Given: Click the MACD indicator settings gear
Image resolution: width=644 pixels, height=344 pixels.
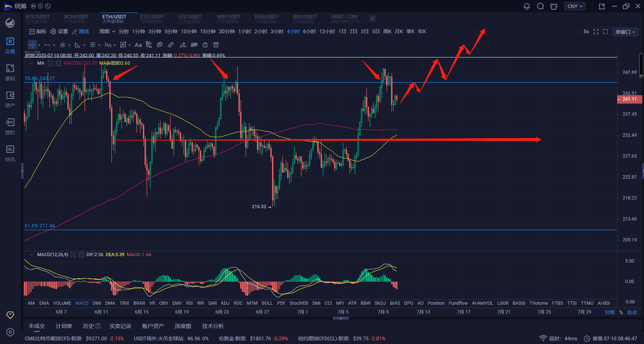Looking at the screenshot, I should (x=73, y=255).
